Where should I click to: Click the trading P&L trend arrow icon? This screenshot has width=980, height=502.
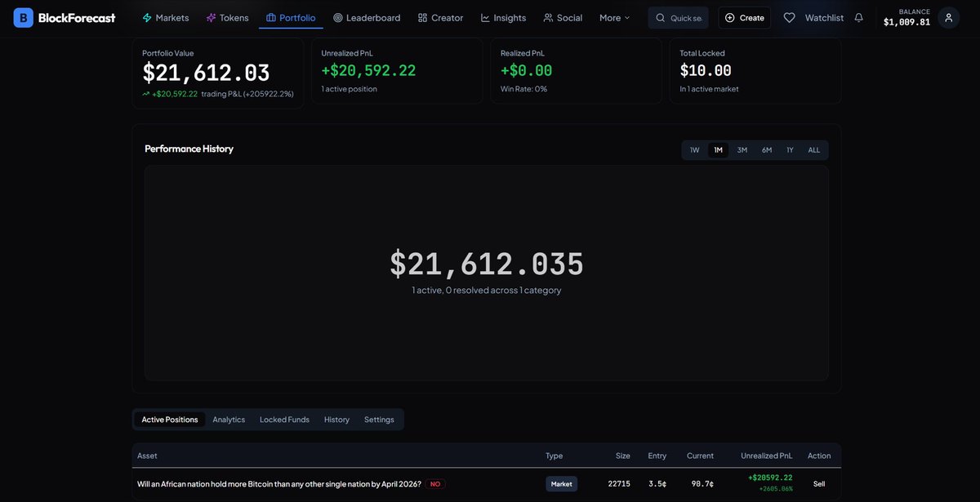pos(146,94)
